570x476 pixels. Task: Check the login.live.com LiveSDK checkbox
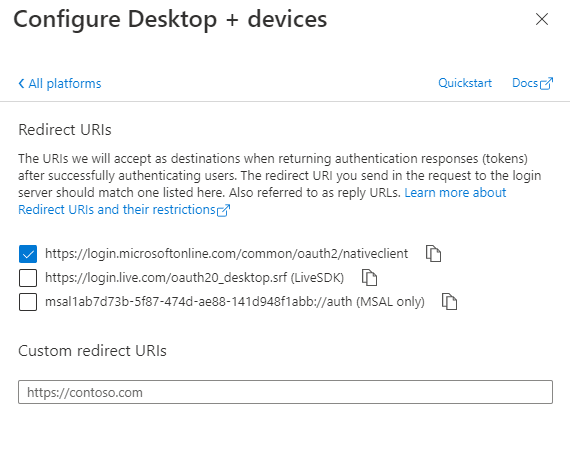coord(28,278)
